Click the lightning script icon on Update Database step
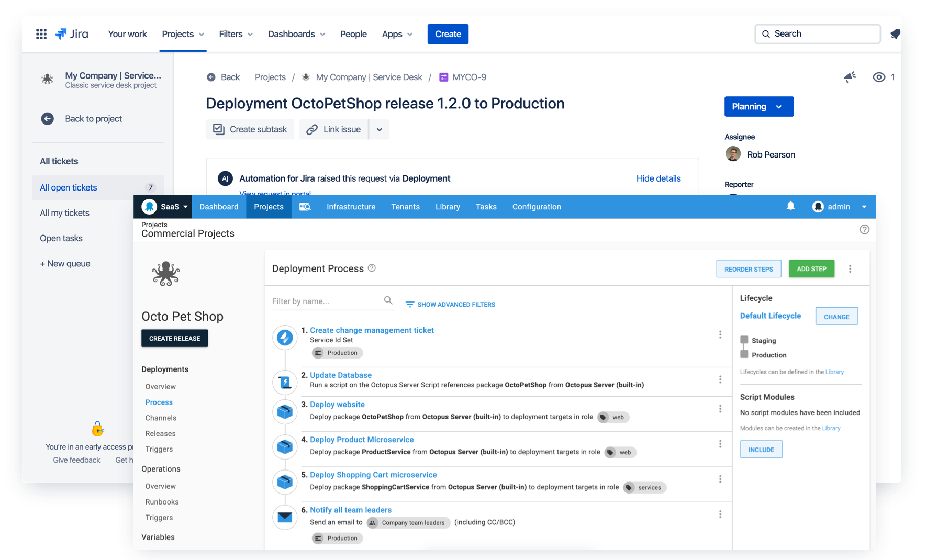Screen dimensions: 926x560 pos(284,383)
